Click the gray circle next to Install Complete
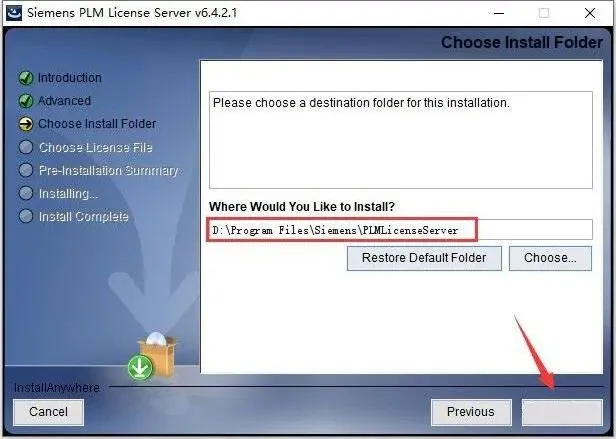Viewport: 616px width, 439px height. 26,216
